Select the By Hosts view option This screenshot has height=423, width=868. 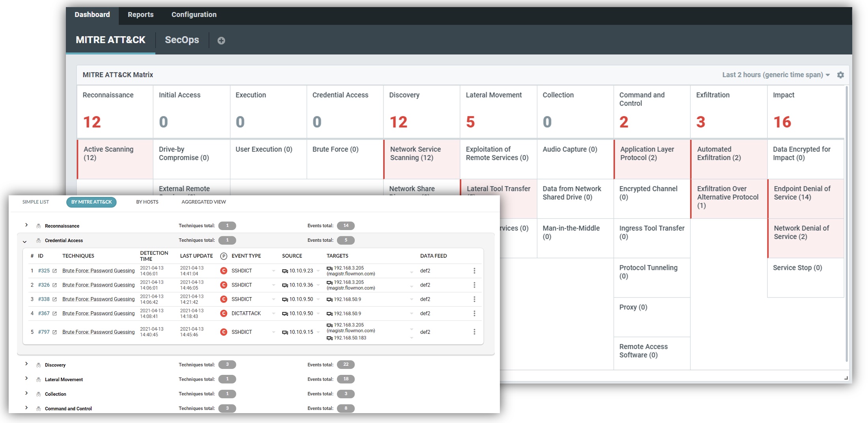click(147, 202)
